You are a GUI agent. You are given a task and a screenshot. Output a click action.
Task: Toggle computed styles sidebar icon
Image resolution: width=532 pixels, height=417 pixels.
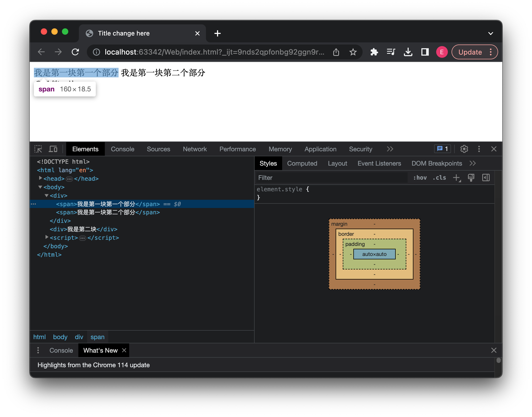tap(486, 178)
